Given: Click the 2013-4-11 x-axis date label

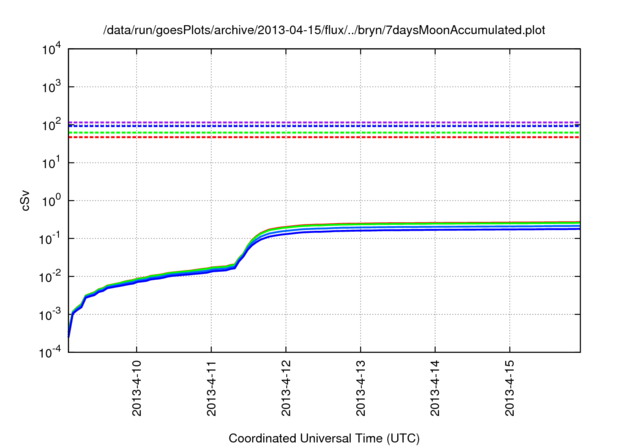Looking at the screenshot, I should 211,388.
